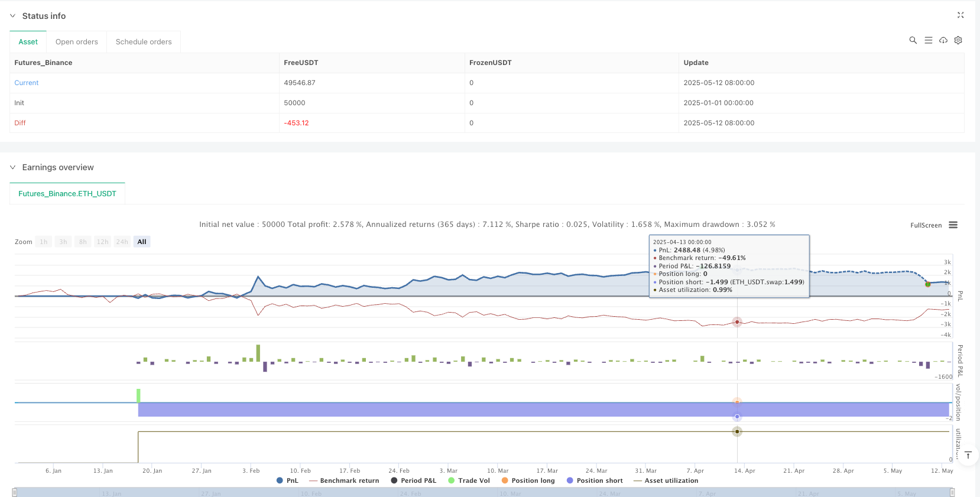Switch to the Open orders tab
The width and height of the screenshot is (980, 497).
(77, 42)
